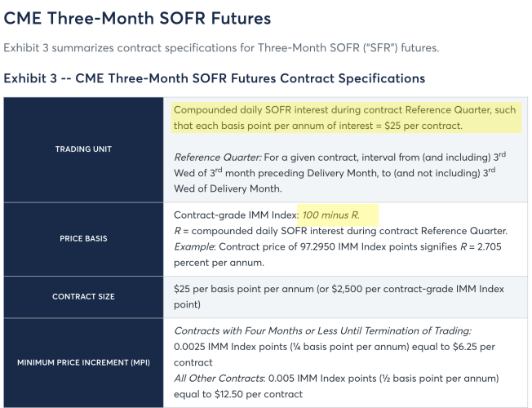
Task: Click the '$12.50 per contract' text
Action: (x=259, y=394)
